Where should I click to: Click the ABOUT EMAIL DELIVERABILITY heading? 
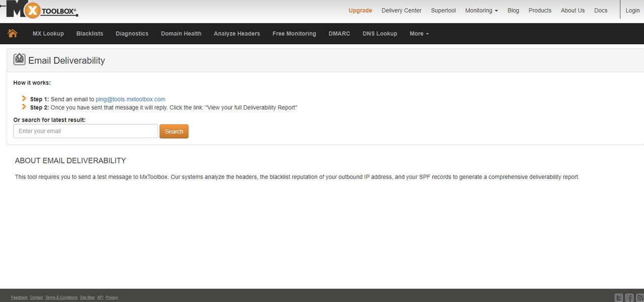coord(70,161)
